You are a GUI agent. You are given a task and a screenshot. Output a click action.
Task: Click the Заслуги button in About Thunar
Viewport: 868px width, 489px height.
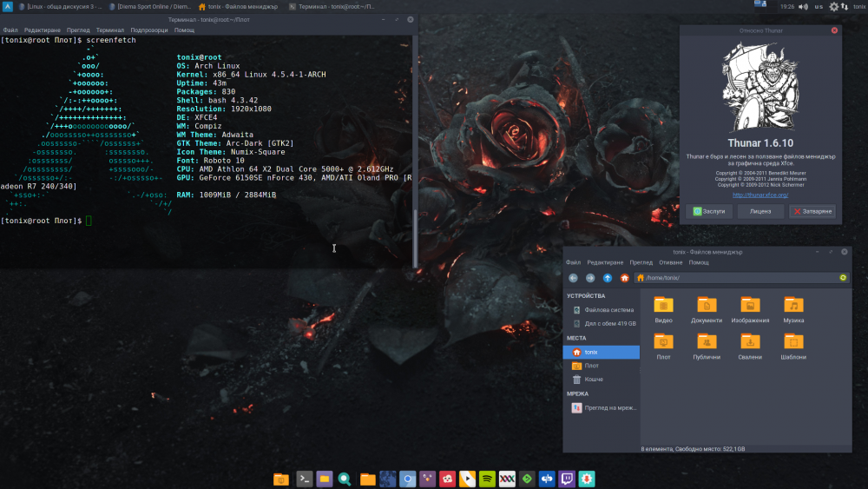click(709, 211)
